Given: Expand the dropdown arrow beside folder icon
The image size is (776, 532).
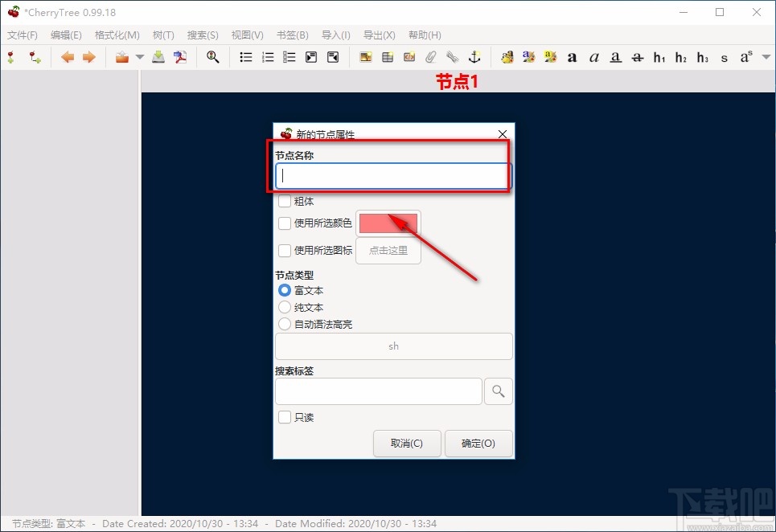Looking at the screenshot, I should [x=140, y=57].
